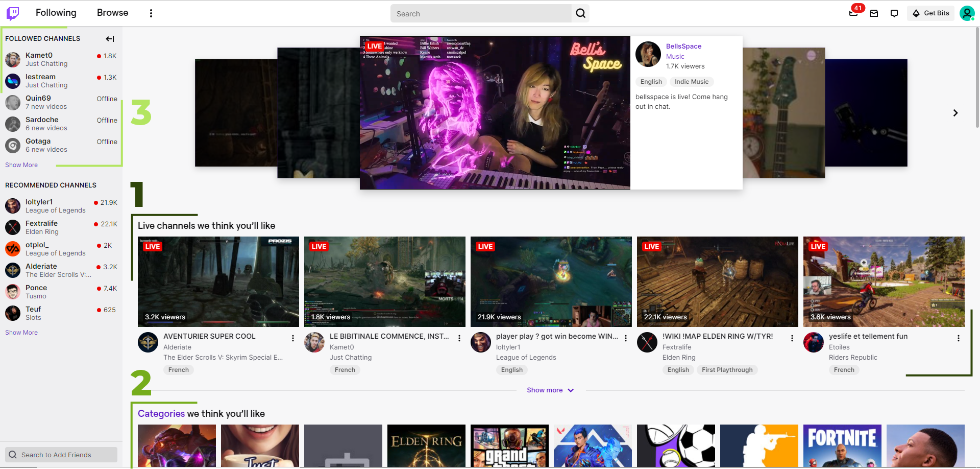This screenshot has width=980, height=469.
Task: Select English tag in featured panel
Action: (x=651, y=82)
